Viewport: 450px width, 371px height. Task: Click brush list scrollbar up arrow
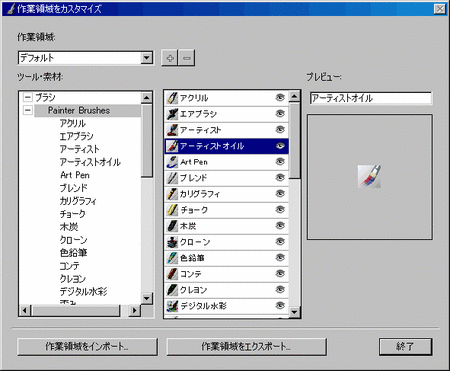tap(294, 97)
